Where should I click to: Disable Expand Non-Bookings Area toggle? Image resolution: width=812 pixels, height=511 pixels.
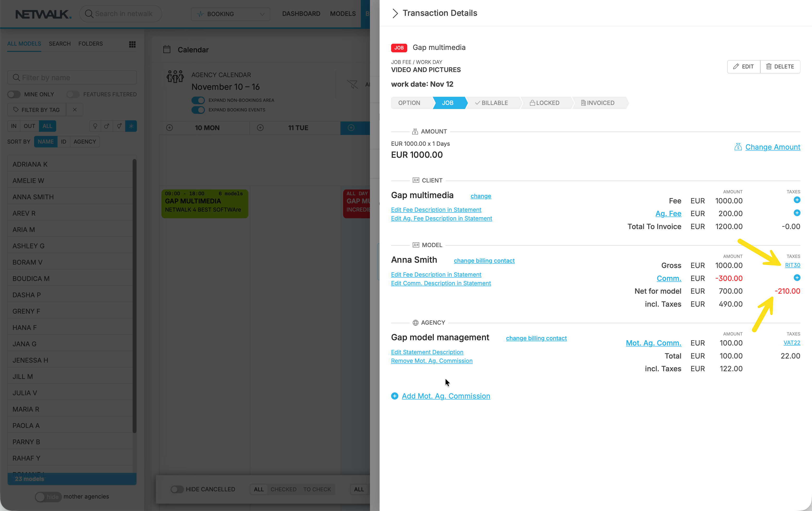(198, 100)
